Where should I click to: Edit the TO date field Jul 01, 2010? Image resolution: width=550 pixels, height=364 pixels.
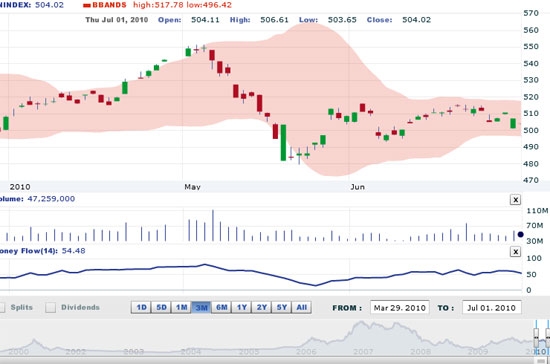491,308
